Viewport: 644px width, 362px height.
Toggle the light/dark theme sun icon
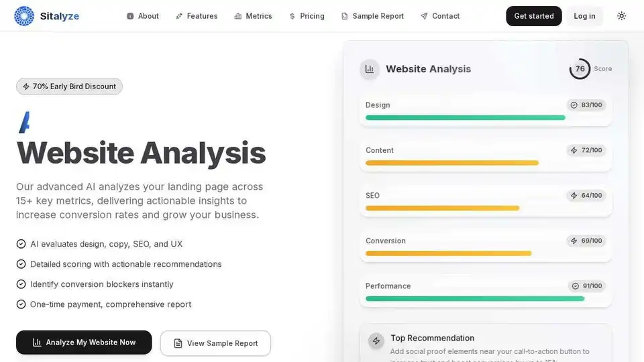point(621,16)
